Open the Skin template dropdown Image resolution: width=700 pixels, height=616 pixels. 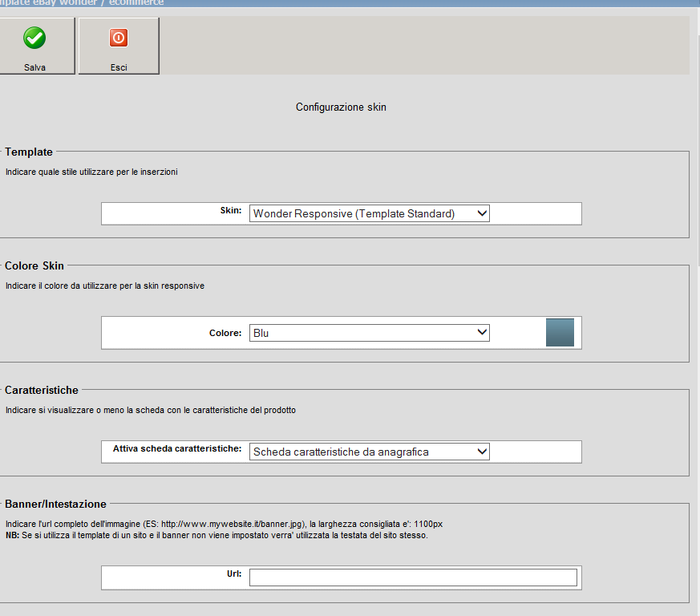pyautogui.click(x=369, y=213)
